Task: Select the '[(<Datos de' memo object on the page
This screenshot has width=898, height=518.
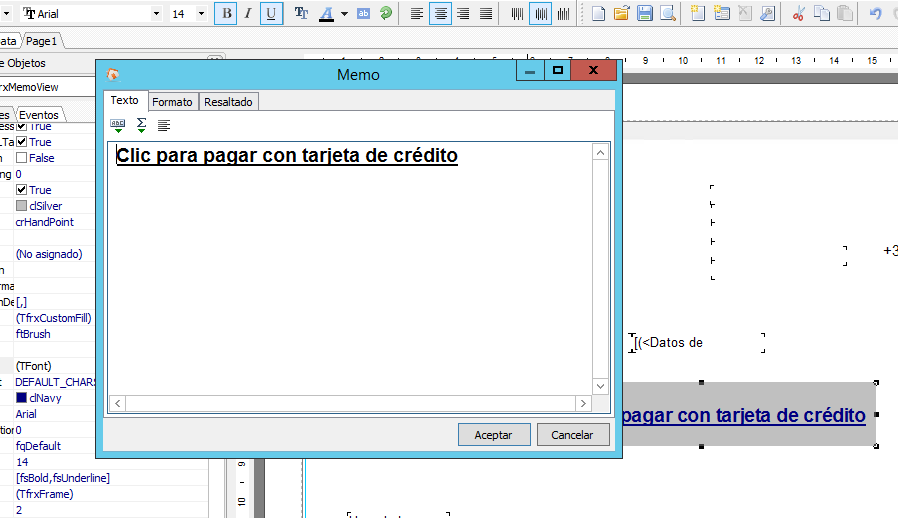Action: 698,343
